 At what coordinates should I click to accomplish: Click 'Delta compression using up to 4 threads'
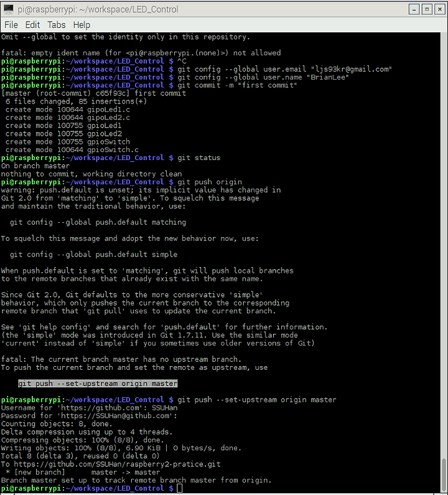point(85,432)
